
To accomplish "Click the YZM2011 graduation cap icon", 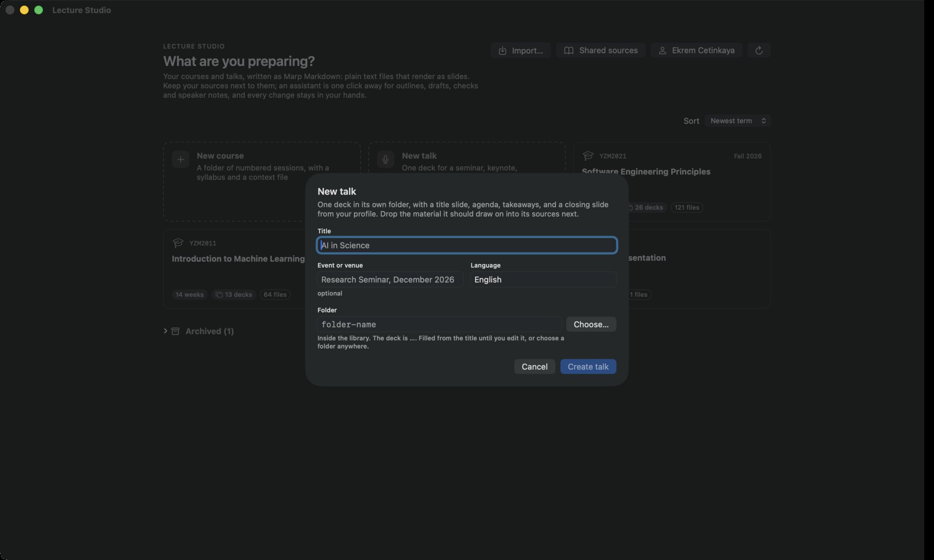I will (178, 243).
